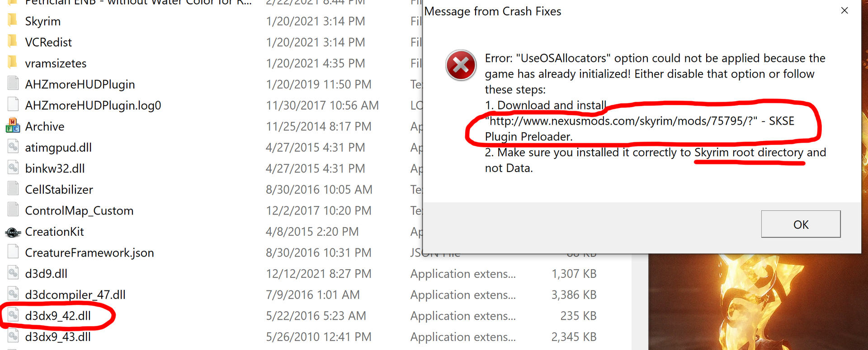
Task: Select ControlMap_Custom file entry
Action: pyautogui.click(x=79, y=210)
